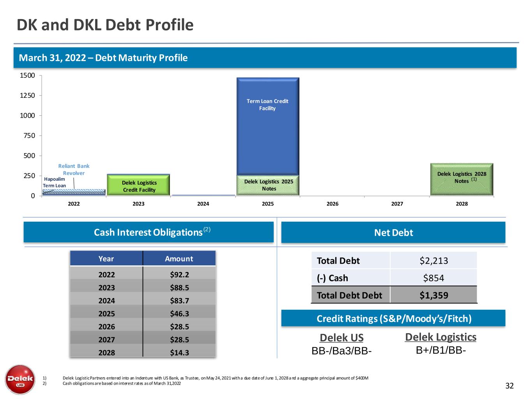The height and width of the screenshot is (399, 532).
Task: Click the Amount column header
Action: [179, 259]
